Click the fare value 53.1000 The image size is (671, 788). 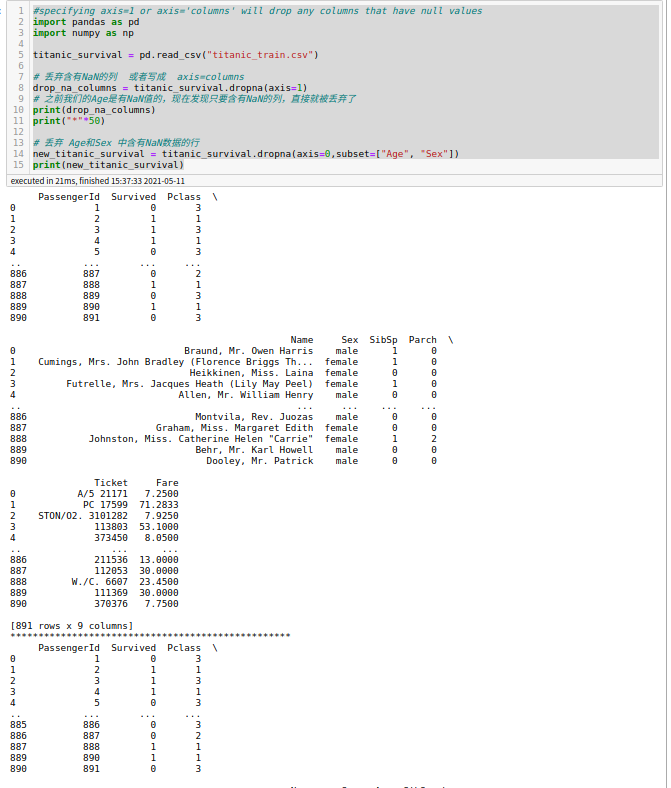pos(159,527)
